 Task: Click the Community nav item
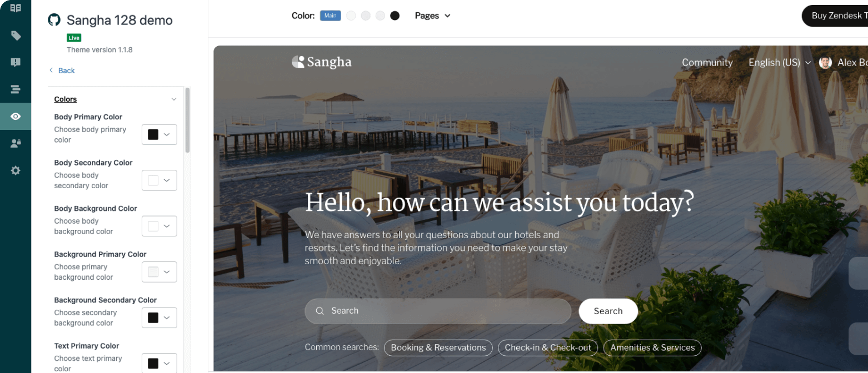point(707,63)
